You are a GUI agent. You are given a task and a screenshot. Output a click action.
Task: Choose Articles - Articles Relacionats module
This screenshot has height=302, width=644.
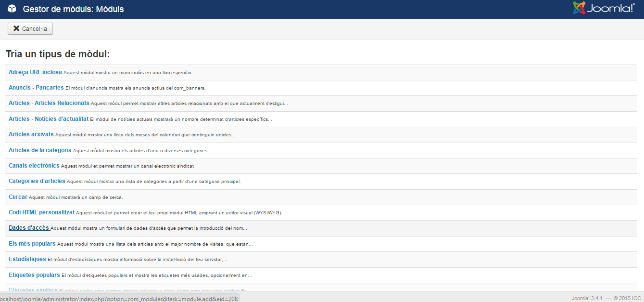(49, 103)
